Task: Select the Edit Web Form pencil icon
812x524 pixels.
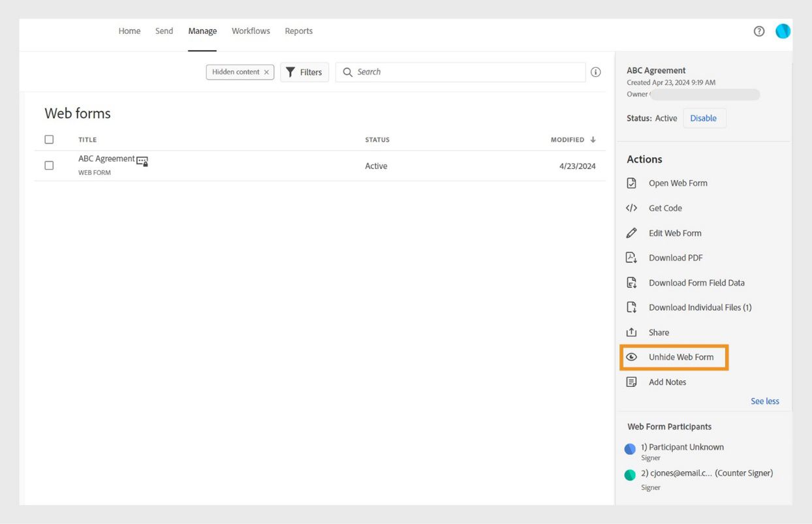Action: click(x=631, y=233)
